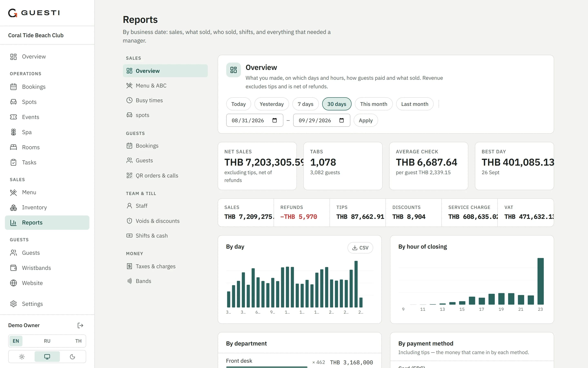Enable light theme with sun icon

pyautogui.click(x=22, y=357)
